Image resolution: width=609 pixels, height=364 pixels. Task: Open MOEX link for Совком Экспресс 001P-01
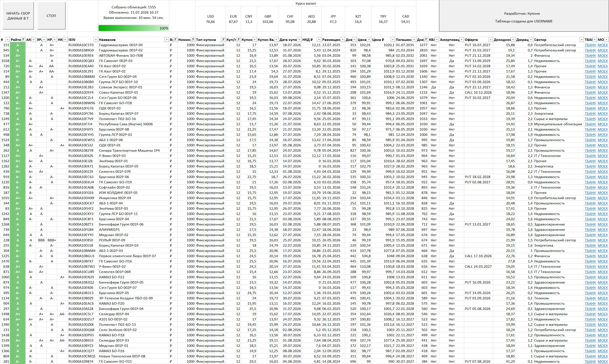click(x=603, y=87)
